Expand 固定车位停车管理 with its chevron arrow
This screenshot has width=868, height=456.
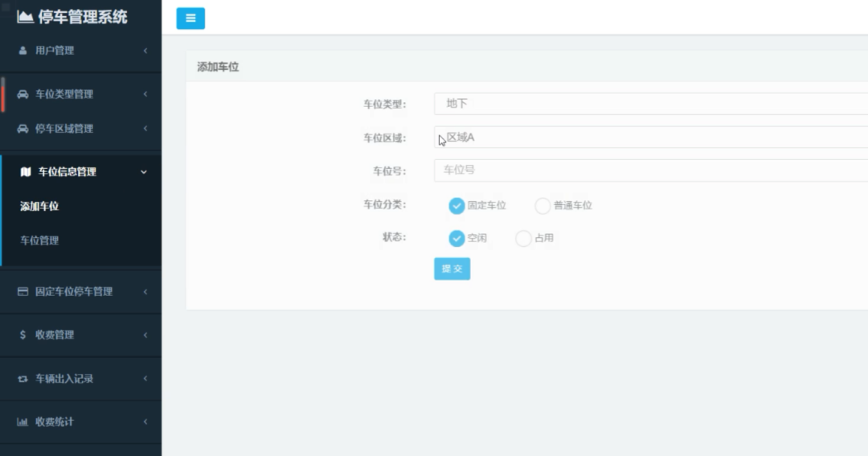click(145, 291)
